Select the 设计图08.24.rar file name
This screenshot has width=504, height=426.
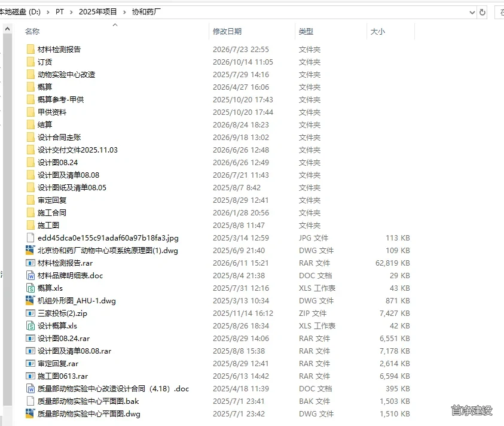point(63,338)
